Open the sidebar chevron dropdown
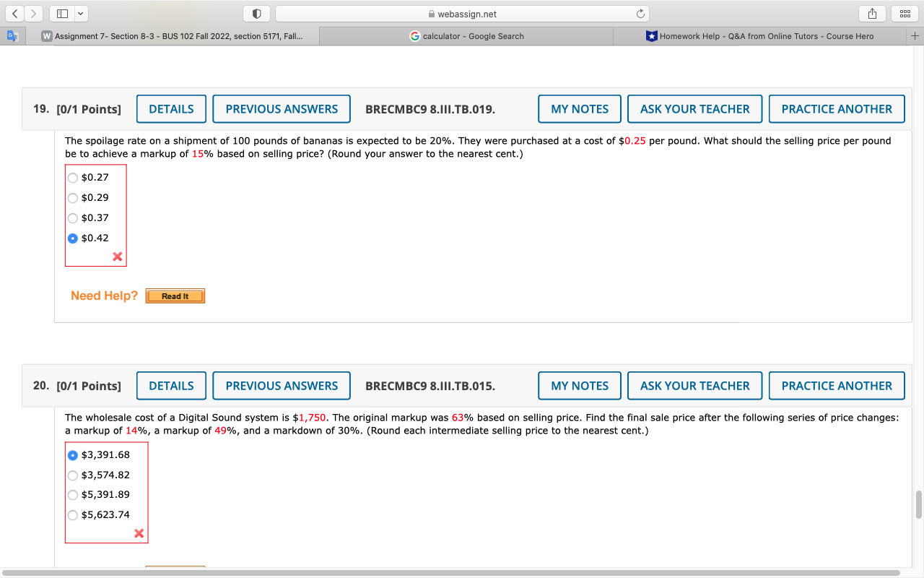The image size is (924, 578). tap(79, 13)
